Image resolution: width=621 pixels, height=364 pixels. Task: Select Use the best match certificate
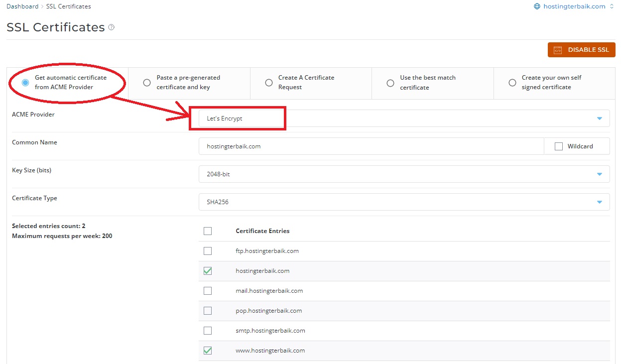(x=390, y=83)
